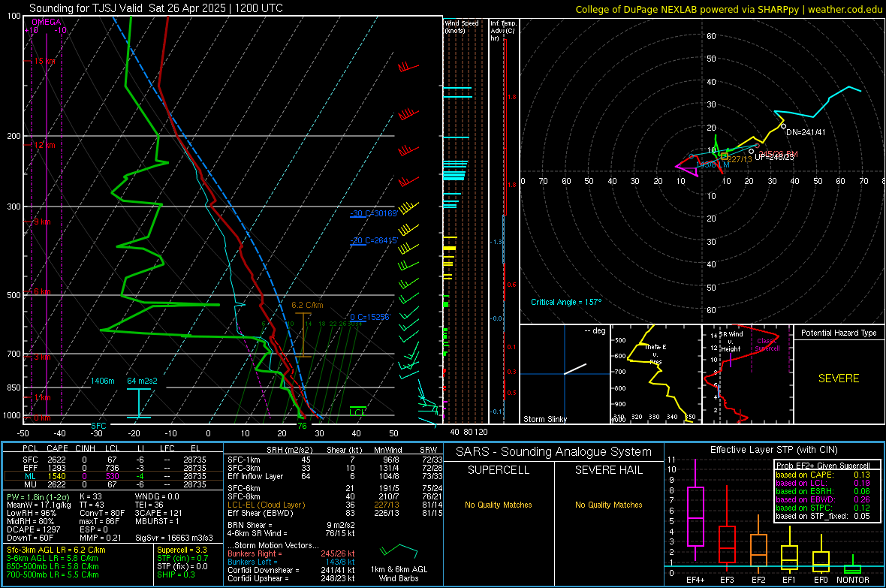The image size is (886, 588).
Task: Click the 1km & 6km AGL Wind Barbs label
Action: (399, 574)
